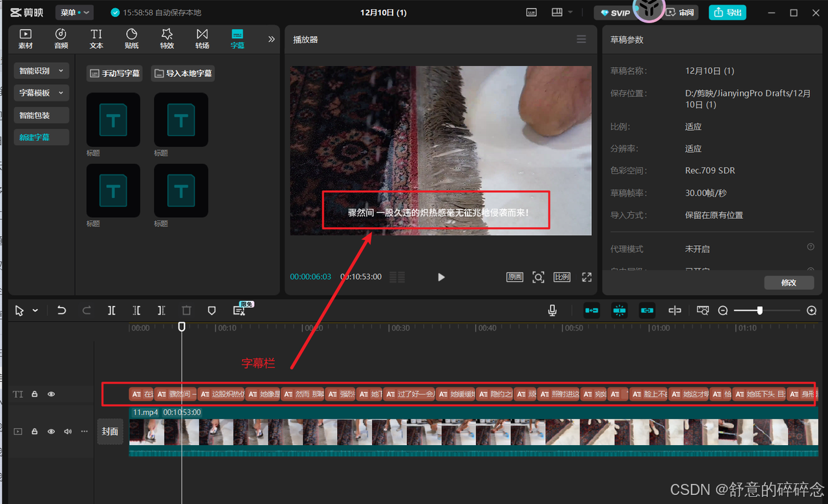The height and width of the screenshot is (504, 828).
Task: Enter fullscreen player preview
Action: click(x=587, y=277)
